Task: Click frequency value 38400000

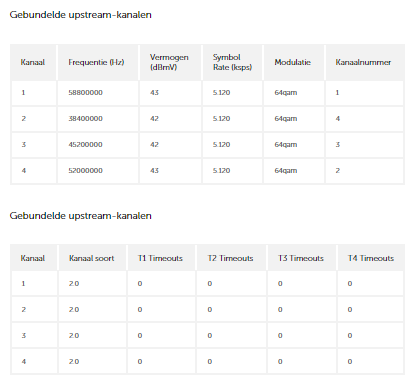Action: 85,119
